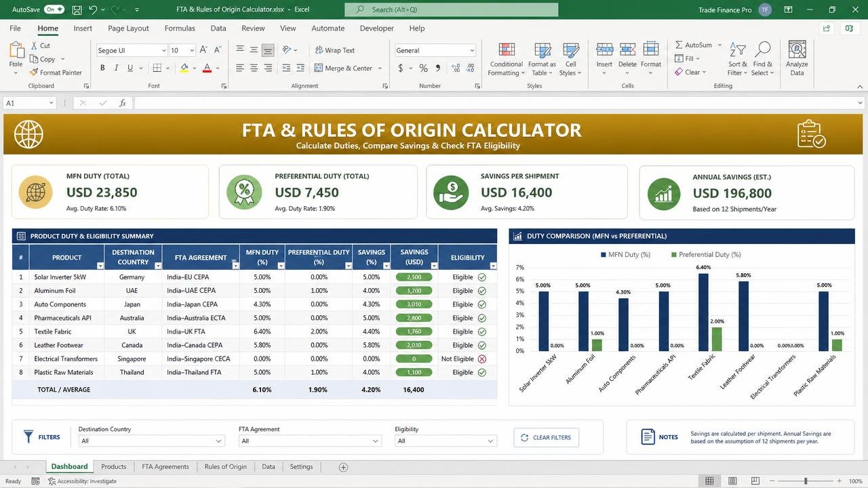Toggle Bold formatting
The height and width of the screenshot is (488, 868).
102,68
